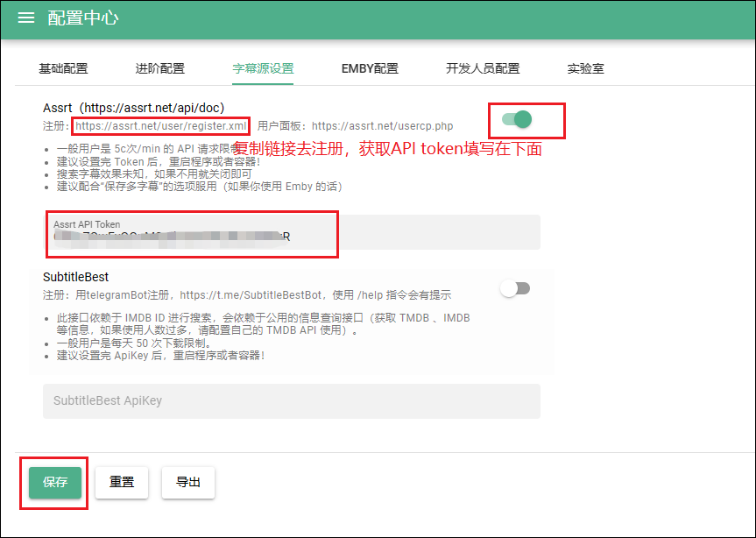Screen dimensions: 756x538
Task: Open the EMBY配置 tab
Action: coord(369,68)
